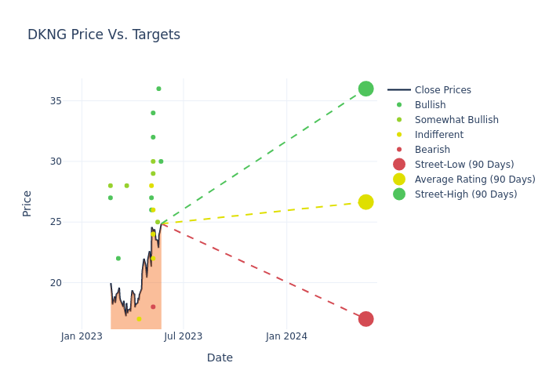Select large yellow Average Rating marker on chart
Image resolution: width=549 pixels, height=392 pixels.
pos(365,202)
